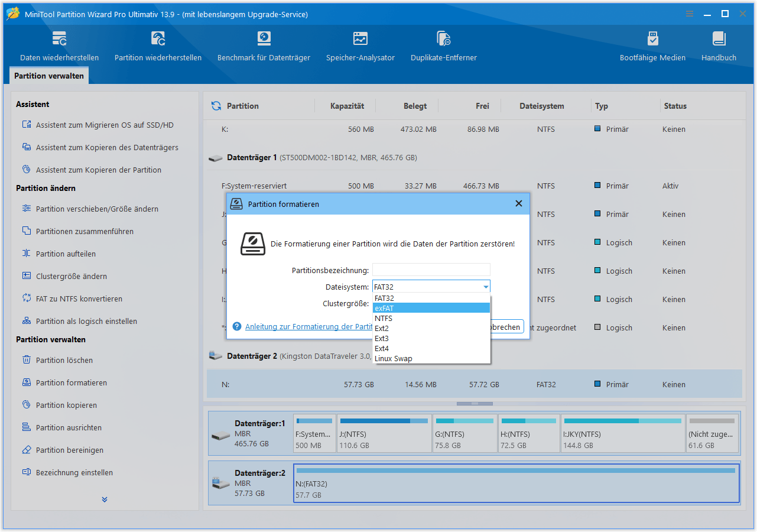Select Linux Swap in Dateisystem list
The image size is (757, 532).
pyautogui.click(x=431, y=358)
